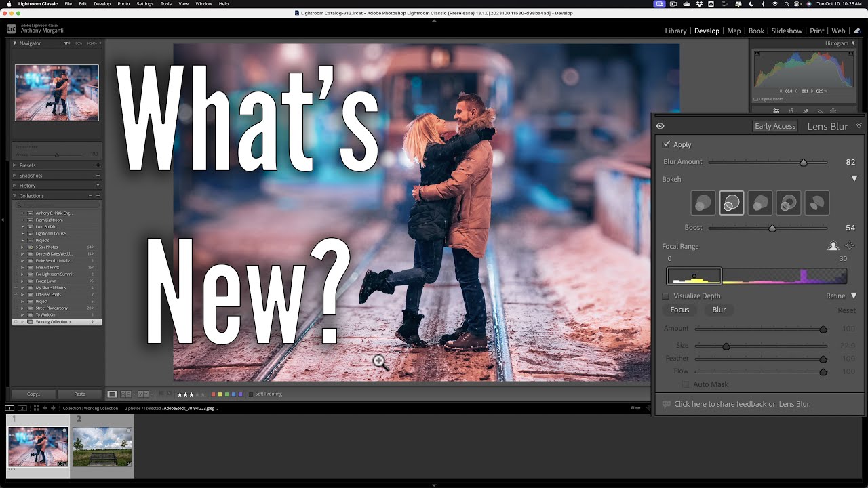Go back using the filmstrip left arrow
868x488 pixels.
click(x=45, y=408)
